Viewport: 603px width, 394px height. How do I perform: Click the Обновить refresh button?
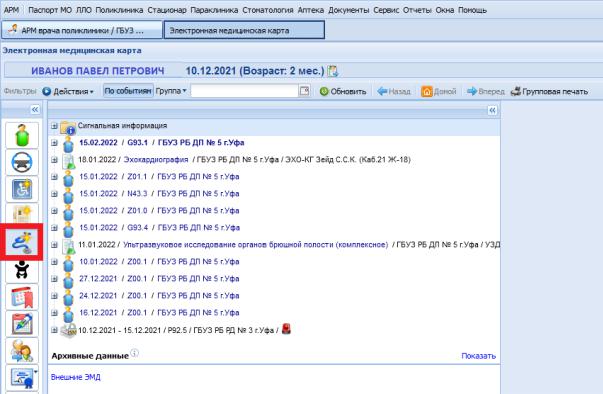(343, 91)
